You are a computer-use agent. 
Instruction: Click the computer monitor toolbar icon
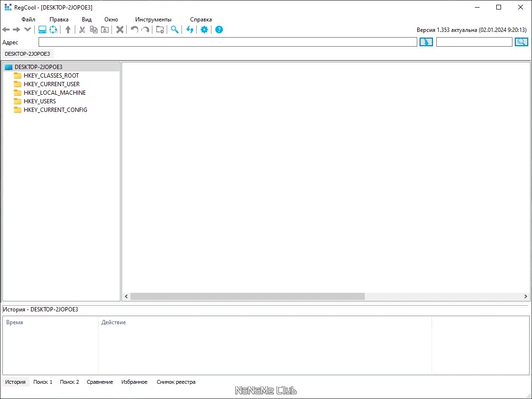[42, 30]
